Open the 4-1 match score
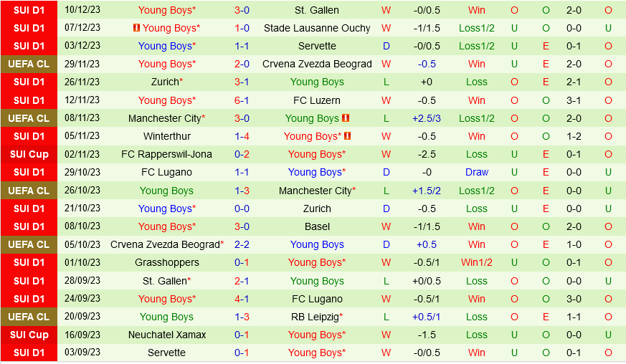 click(x=242, y=299)
